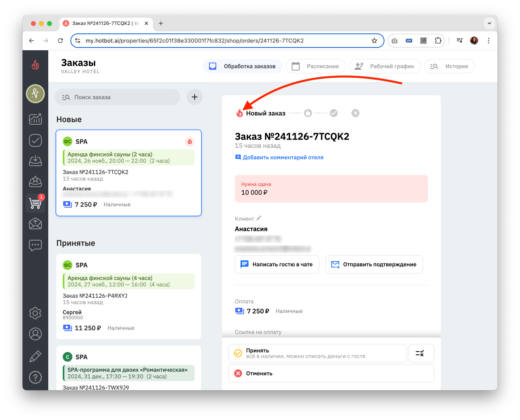The height and width of the screenshot is (420, 520).
Task: Switch to the Расписание tab
Action: click(x=316, y=66)
